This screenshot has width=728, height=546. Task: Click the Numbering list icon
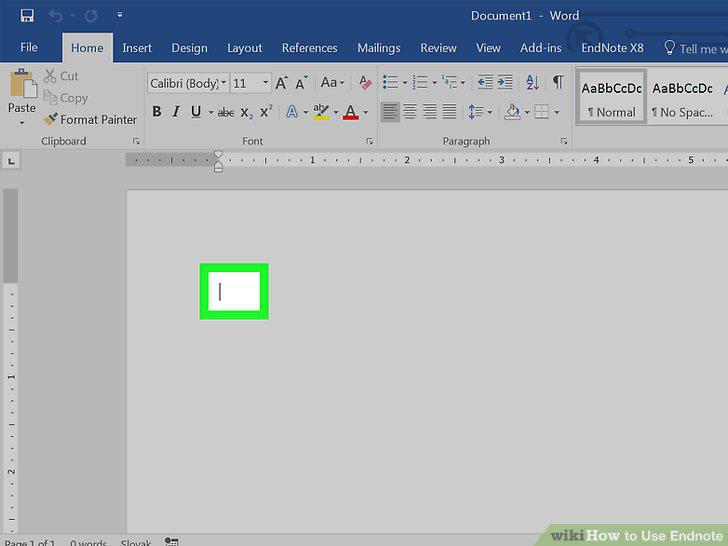(x=420, y=83)
